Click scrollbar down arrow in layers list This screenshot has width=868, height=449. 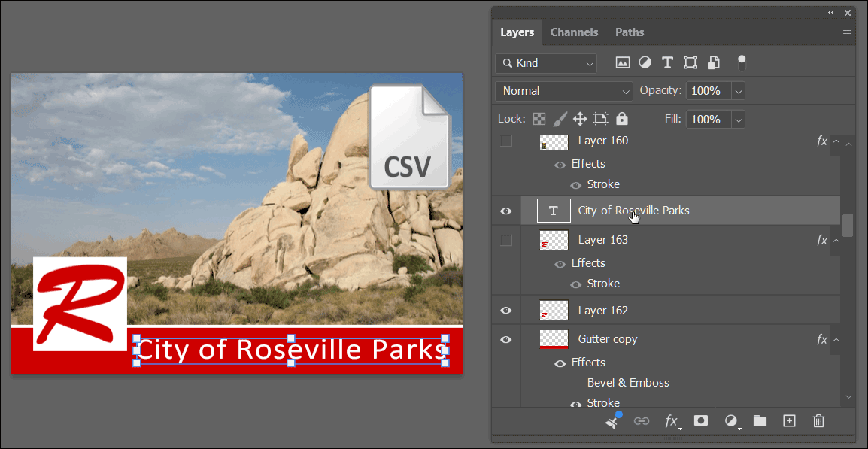[x=850, y=397]
